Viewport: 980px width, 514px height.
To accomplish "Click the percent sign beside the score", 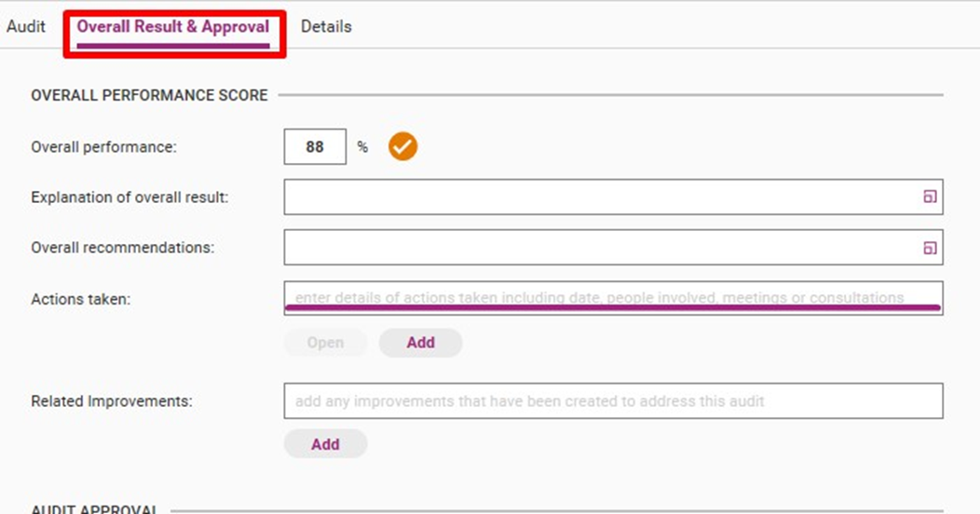I will pos(362,147).
